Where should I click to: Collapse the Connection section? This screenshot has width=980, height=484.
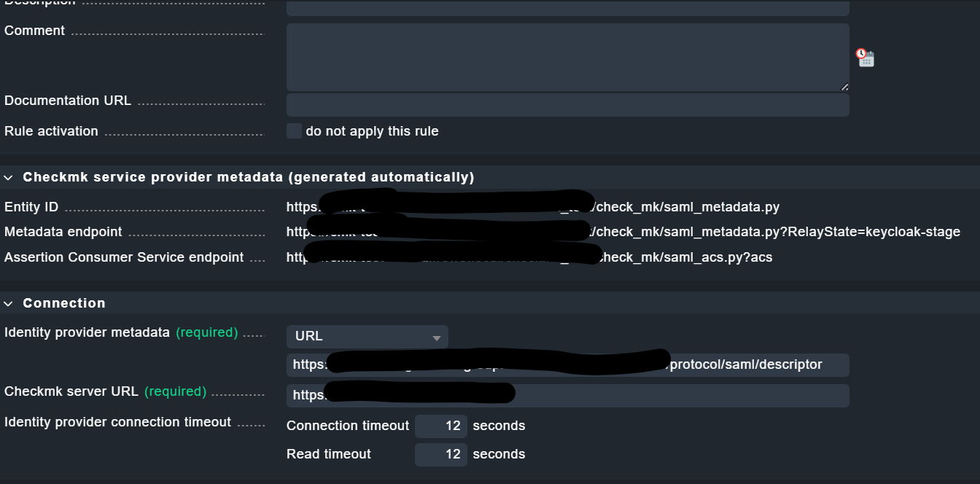9,303
